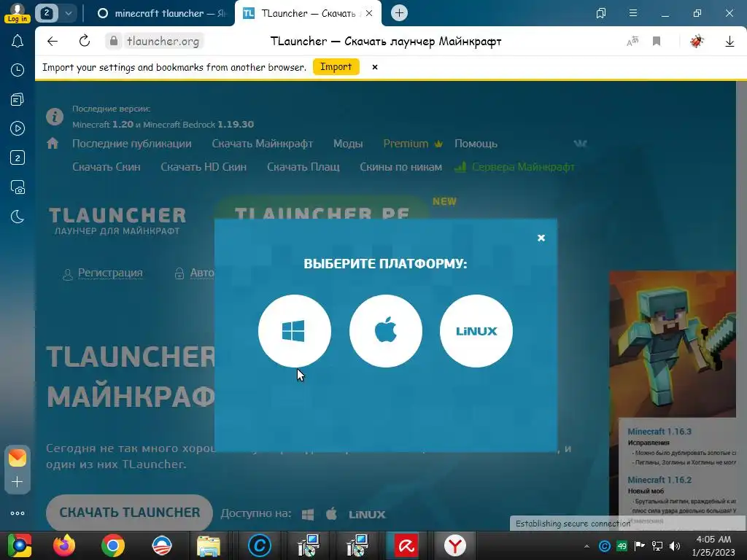
Task: Toggle dark mode moon icon
Action: pos(18,217)
